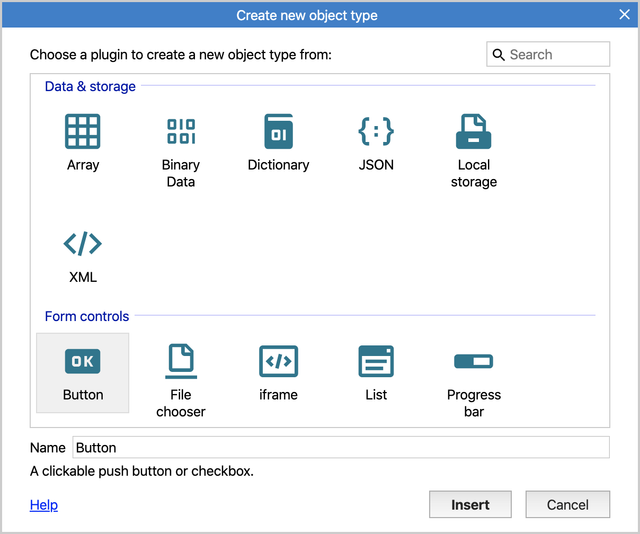Select the Array plugin icon
Viewport: 640px width, 534px height.
pos(82,131)
